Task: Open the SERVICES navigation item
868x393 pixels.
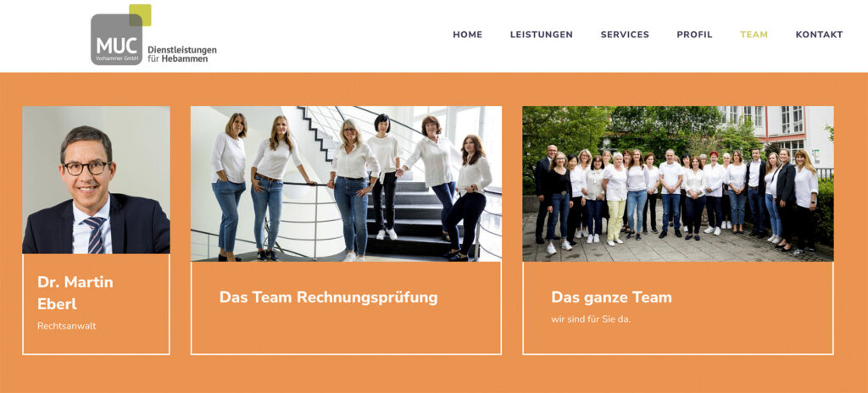Action: click(625, 35)
